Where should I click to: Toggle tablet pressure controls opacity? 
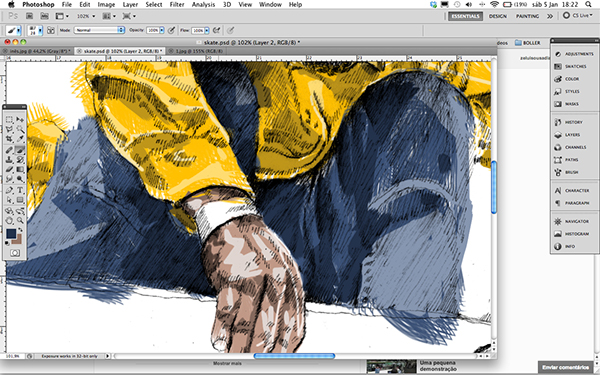pyautogui.click(x=172, y=30)
